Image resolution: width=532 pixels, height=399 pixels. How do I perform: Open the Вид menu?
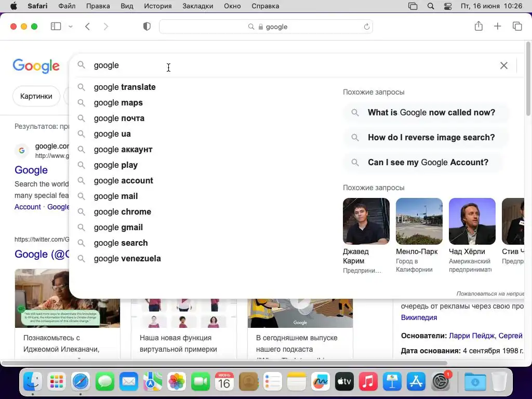[x=127, y=6]
